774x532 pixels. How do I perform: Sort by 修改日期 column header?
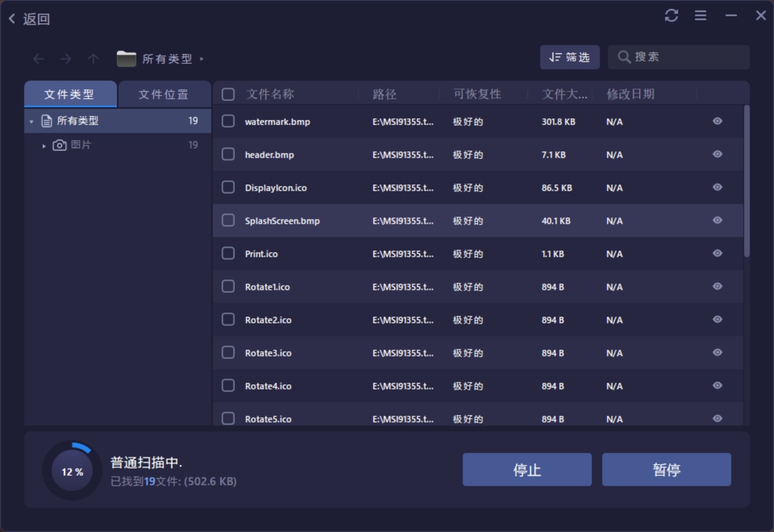pyautogui.click(x=630, y=95)
